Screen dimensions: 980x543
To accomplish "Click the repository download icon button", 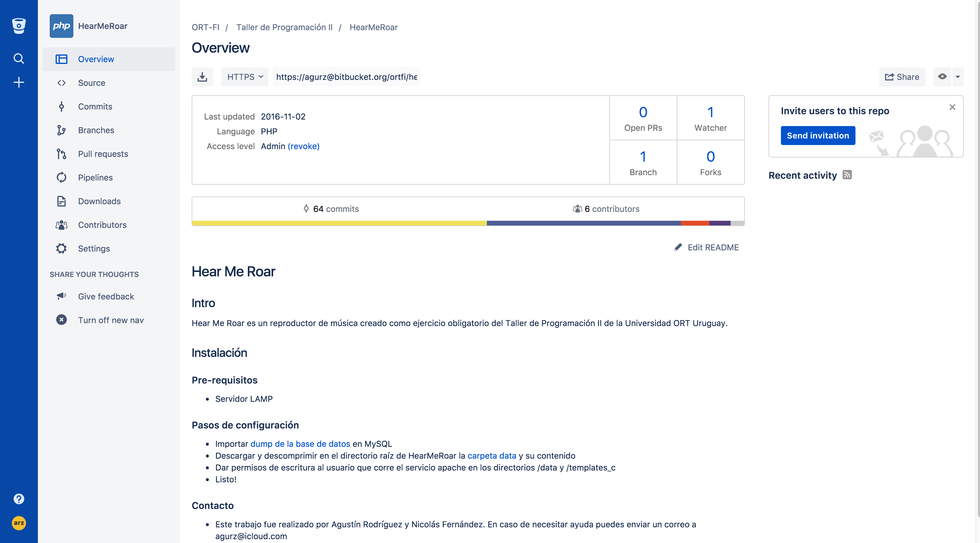I will [202, 77].
